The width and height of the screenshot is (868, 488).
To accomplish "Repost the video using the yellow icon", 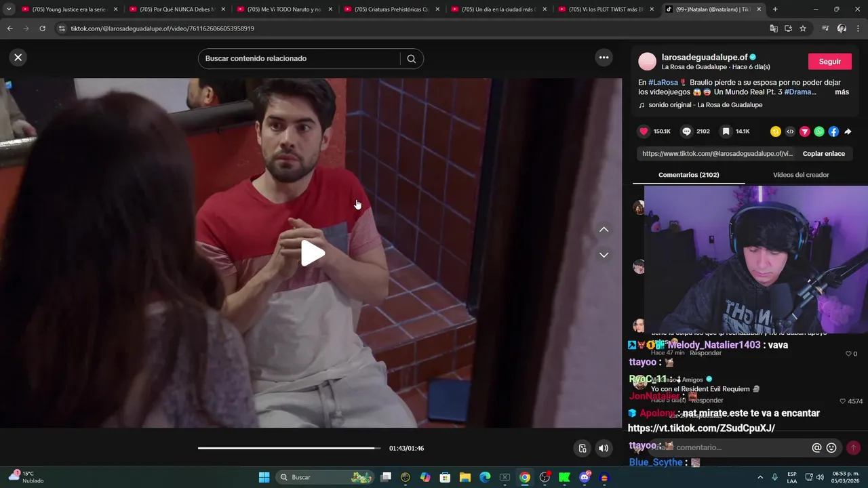I will pos(776,131).
